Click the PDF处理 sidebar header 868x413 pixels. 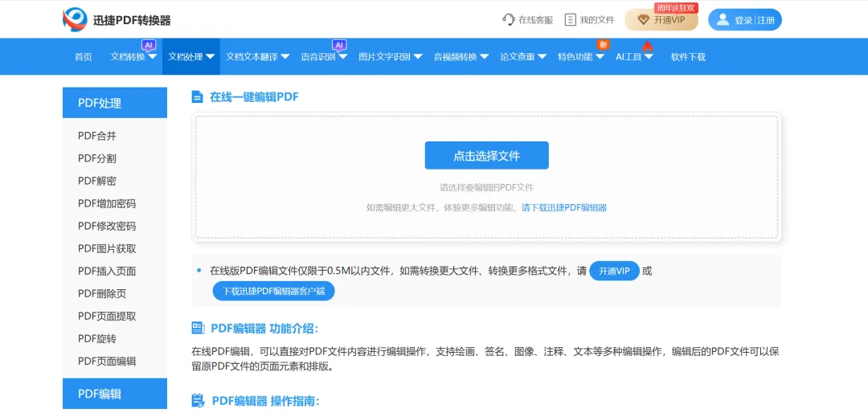(115, 103)
